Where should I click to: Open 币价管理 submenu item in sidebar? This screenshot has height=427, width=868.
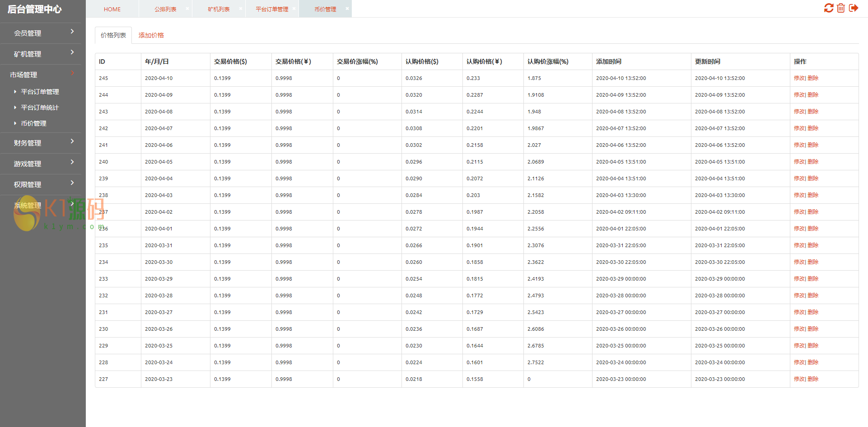tap(34, 123)
